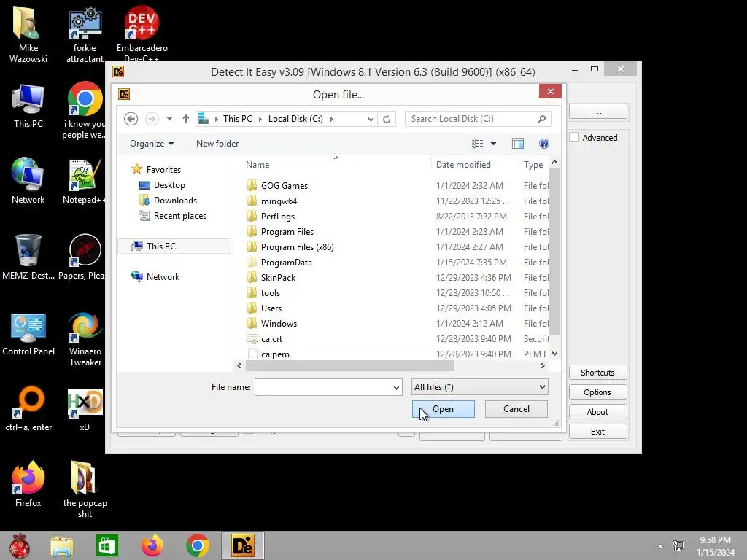The height and width of the screenshot is (560, 747).
Task: Open the Store icon in taskbar
Action: point(107,545)
